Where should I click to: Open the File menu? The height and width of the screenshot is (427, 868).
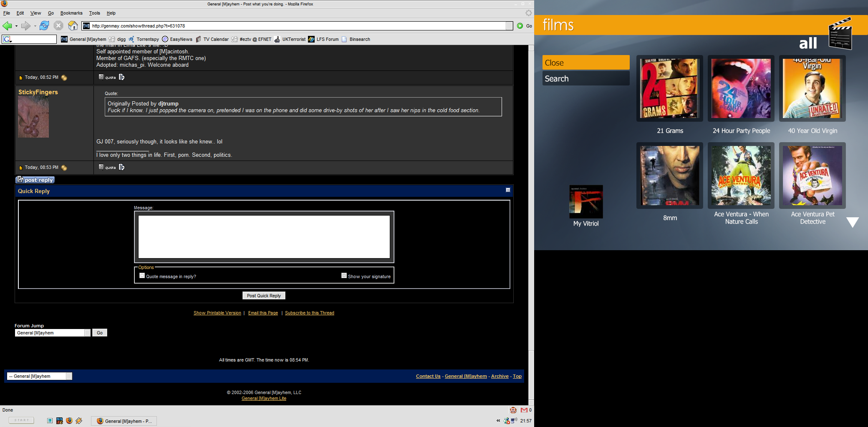pyautogui.click(x=7, y=13)
